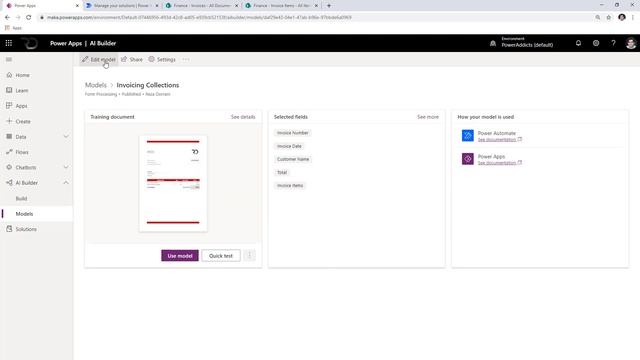Screen dimensions: 640x360
Task: Switch to the Manage your solutions tab
Action: click(x=122, y=6)
